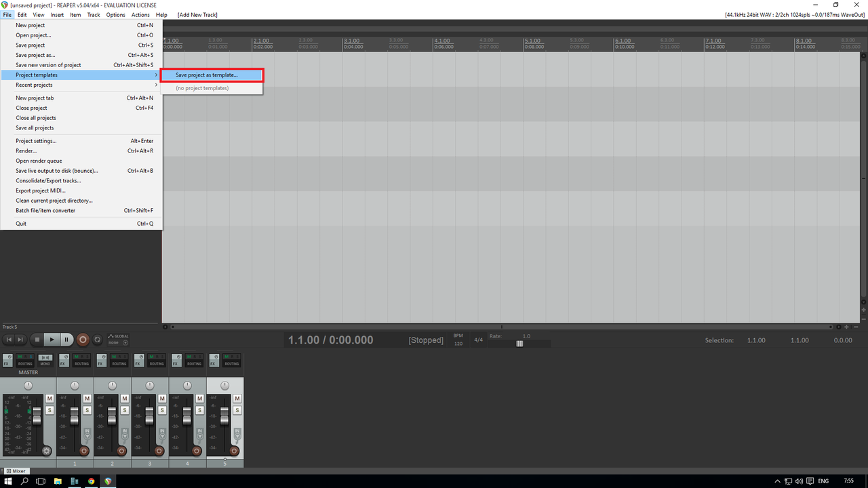Arm recording with transport Record button

[x=83, y=340]
